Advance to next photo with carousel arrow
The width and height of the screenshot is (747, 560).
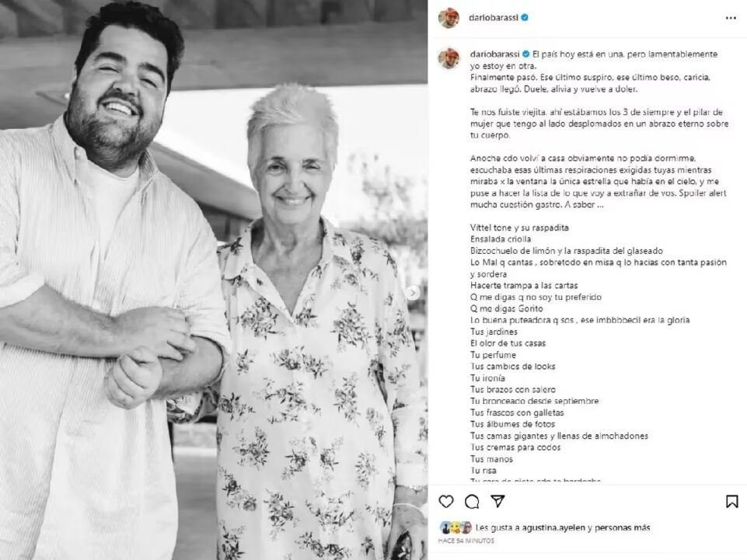413,292
